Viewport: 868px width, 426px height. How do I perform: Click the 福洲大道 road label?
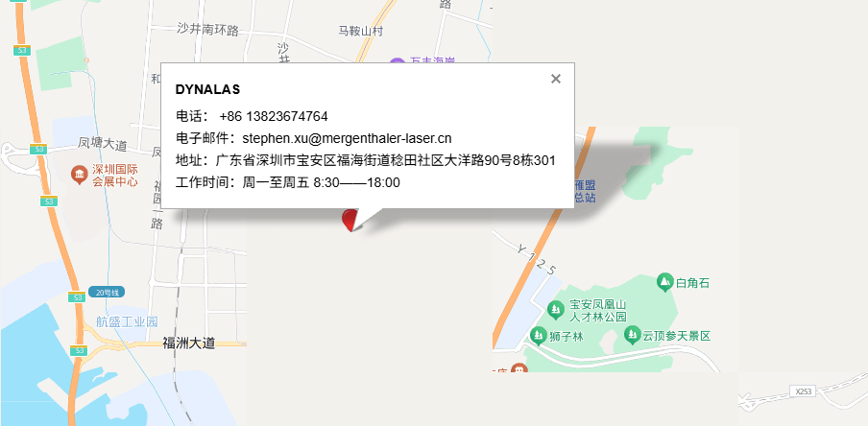(x=189, y=343)
